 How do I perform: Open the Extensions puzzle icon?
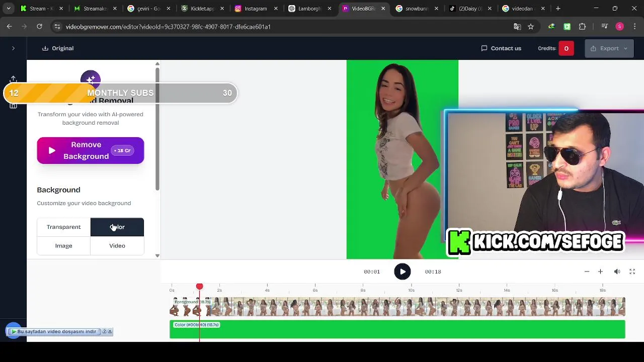[x=583, y=27]
